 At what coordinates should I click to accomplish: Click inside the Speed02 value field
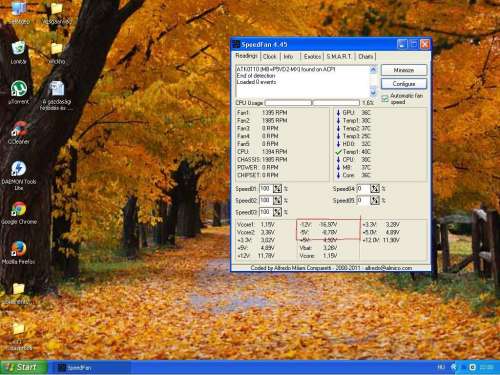(266, 200)
